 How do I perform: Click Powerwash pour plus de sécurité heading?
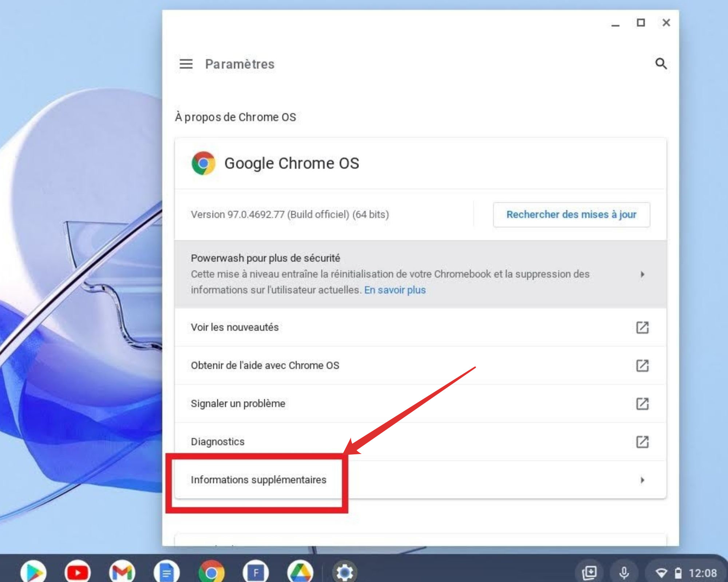[x=265, y=258]
